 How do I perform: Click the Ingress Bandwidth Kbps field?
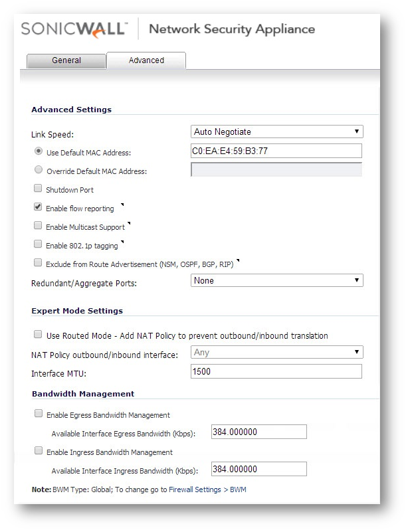tap(258, 470)
